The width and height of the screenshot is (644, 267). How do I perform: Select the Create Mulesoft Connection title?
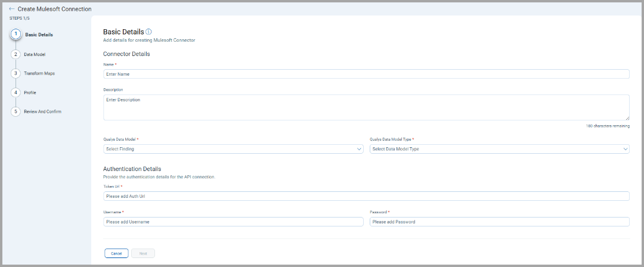click(55, 9)
